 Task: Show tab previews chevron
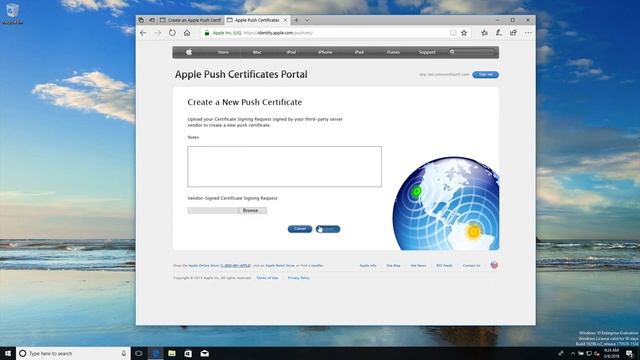click(307, 20)
